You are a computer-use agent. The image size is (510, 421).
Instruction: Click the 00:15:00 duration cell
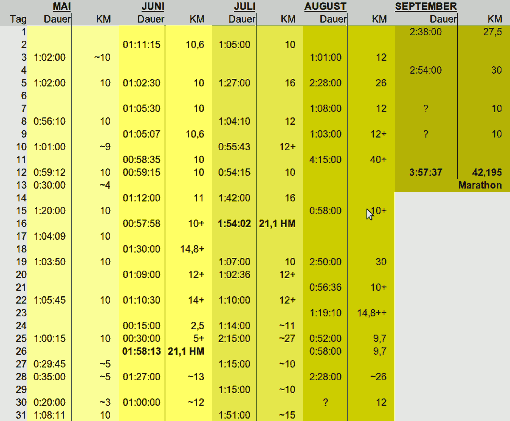141,326
